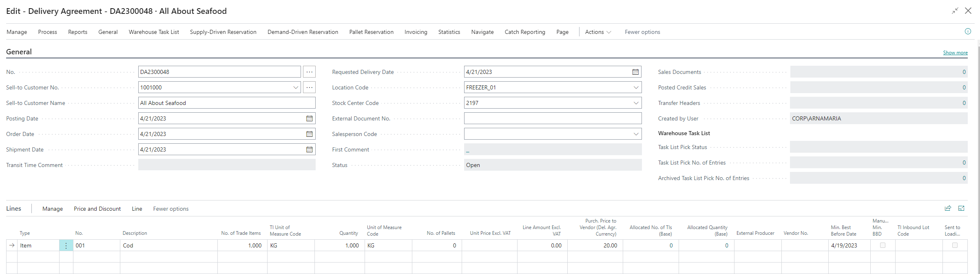
Task: Open the page information icon
Action: pos(968,31)
